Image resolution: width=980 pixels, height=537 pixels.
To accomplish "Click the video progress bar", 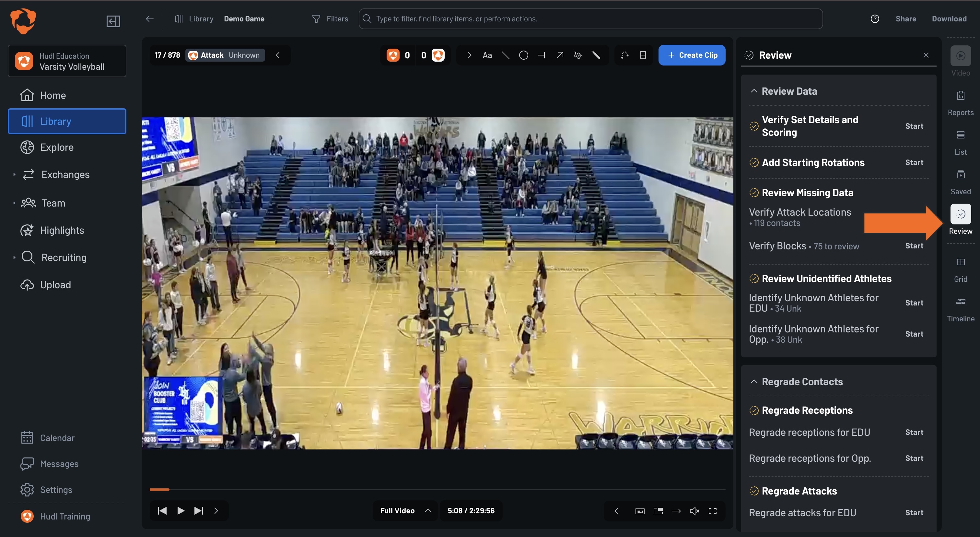I will [437, 489].
